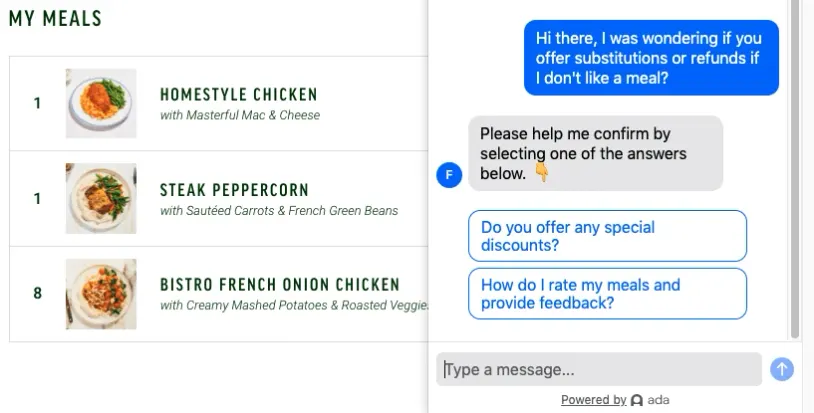
Task: Open Homestyle Chicken meal thumbnail
Action: (101, 103)
